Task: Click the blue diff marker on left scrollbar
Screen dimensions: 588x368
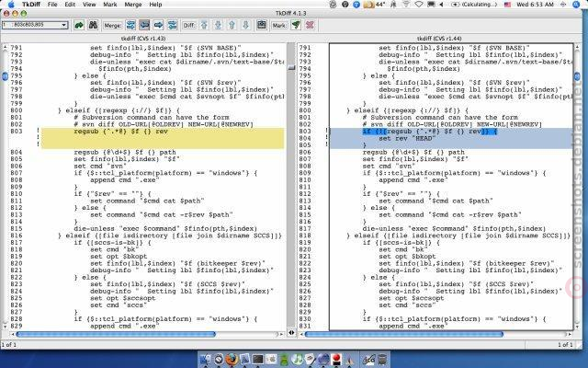Action: [x=5, y=76]
